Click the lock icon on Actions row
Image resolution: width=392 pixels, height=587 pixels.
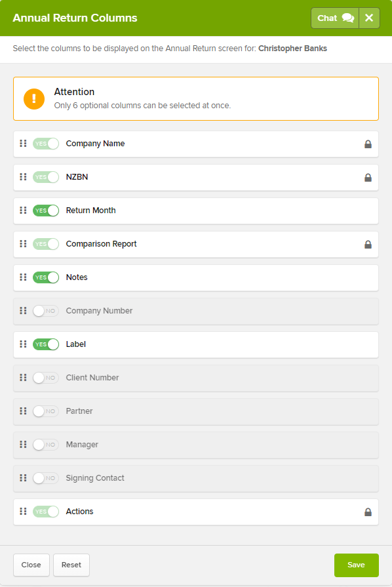[x=368, y=512]
